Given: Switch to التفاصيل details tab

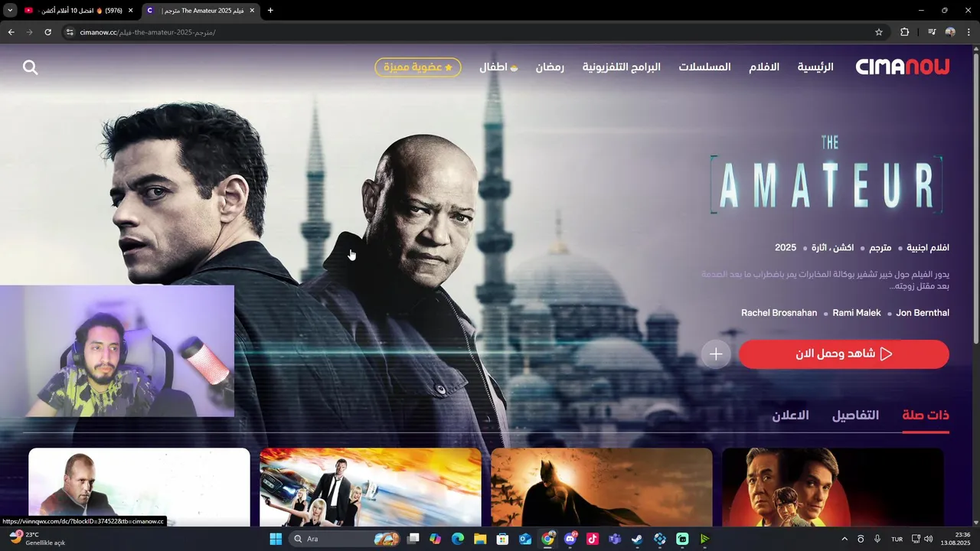Looking at the screenshot, I should pos(855,416).
